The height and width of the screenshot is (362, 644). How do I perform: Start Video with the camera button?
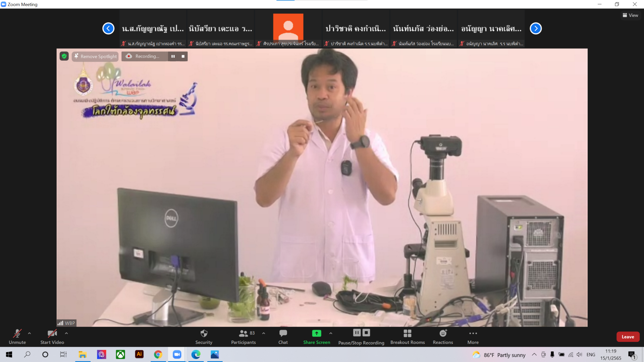[52, 337]
